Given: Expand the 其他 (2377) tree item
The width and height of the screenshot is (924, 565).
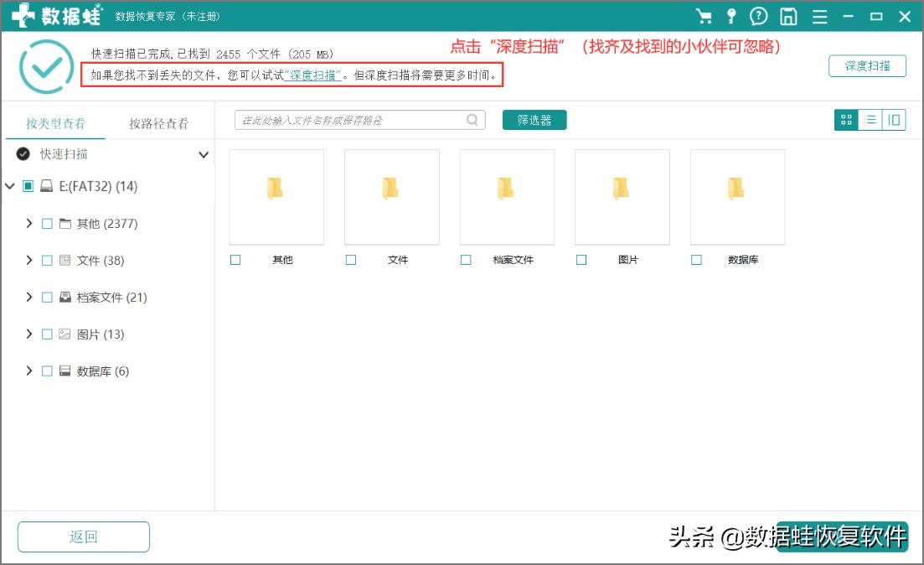Looking at the screenshot, I should coord(30,223).
